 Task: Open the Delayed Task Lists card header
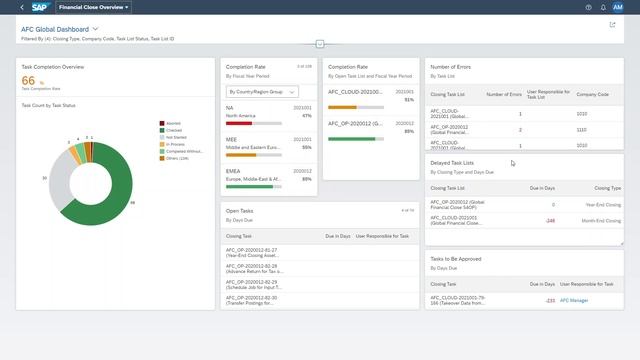(524, 167)
